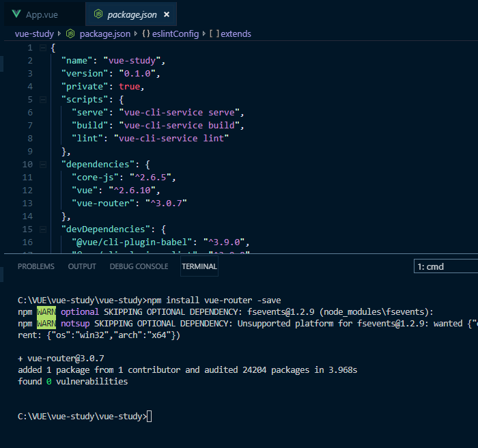Click the first WARN badge (optional line)

coord(46,312)
